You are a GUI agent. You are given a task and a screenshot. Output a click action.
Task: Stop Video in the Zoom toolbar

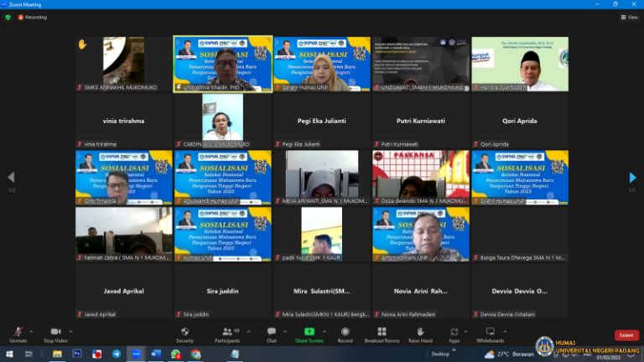pos(55,335)
